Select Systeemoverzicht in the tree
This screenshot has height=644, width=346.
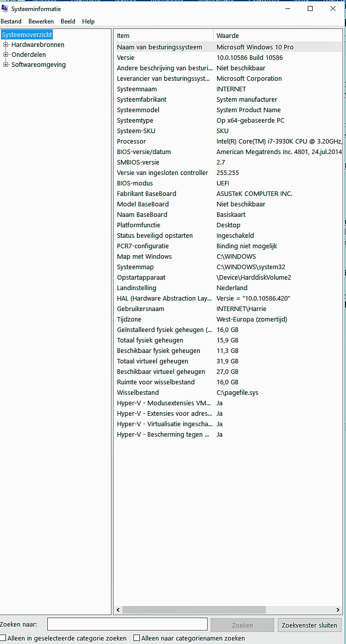click(27, 35)
